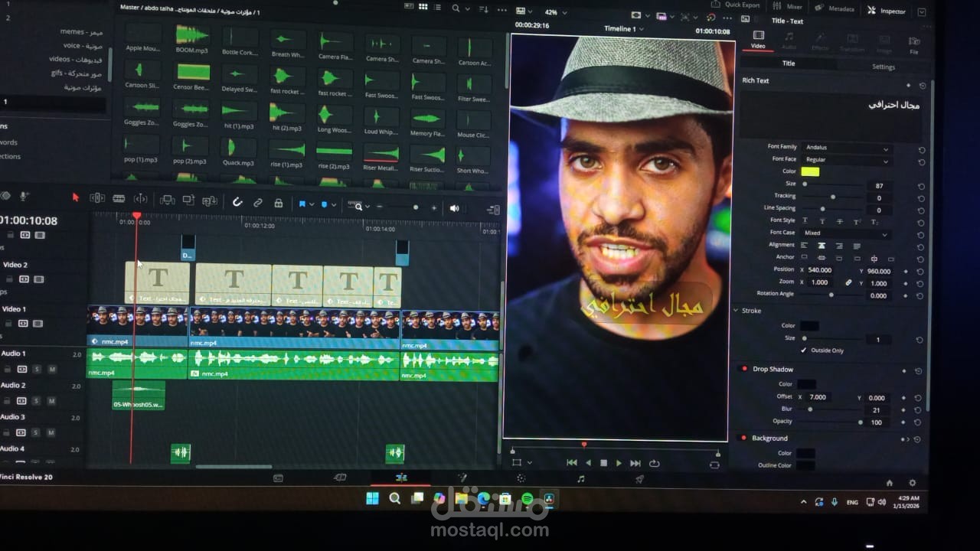Open the Font Family Andalus dropdown
This screenshot has height=551, width=980.
click(847, 148)
